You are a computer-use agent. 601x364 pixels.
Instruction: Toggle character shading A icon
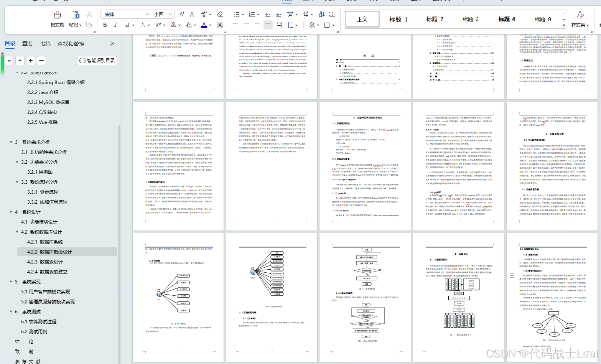click(220, 25)
